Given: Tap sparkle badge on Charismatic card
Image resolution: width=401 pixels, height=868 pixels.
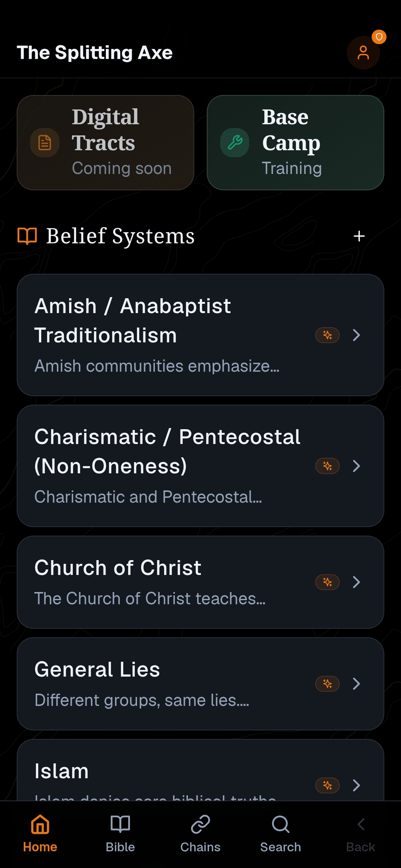Looking at the screenshot, I should coord(327,466).
